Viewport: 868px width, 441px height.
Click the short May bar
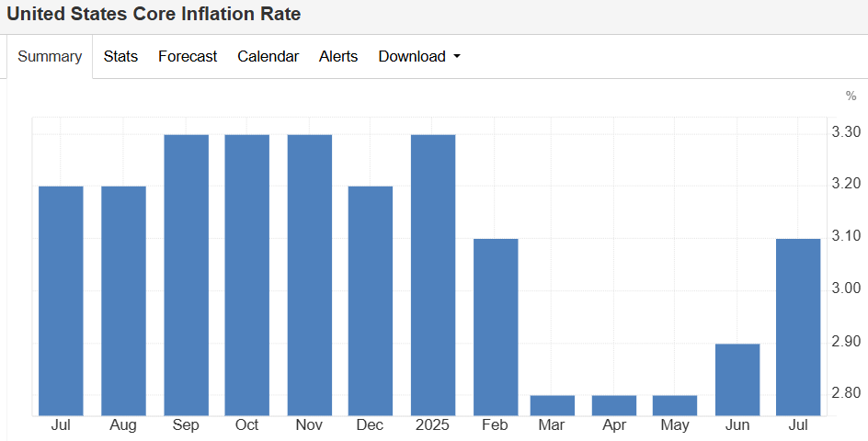[675, 405]
